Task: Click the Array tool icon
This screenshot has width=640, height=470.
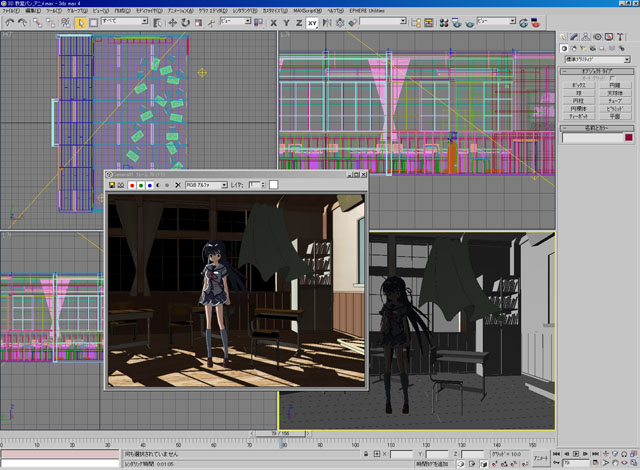Action: [340, 23]
